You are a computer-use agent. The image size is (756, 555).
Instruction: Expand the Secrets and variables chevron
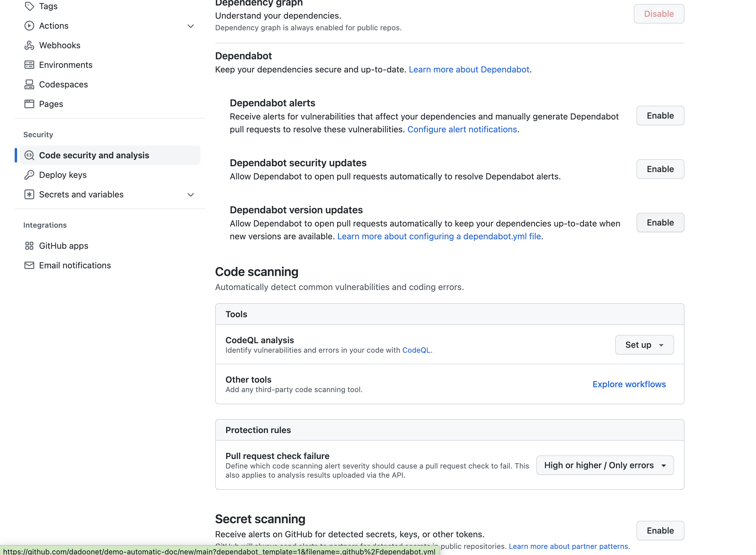[191, 195]
